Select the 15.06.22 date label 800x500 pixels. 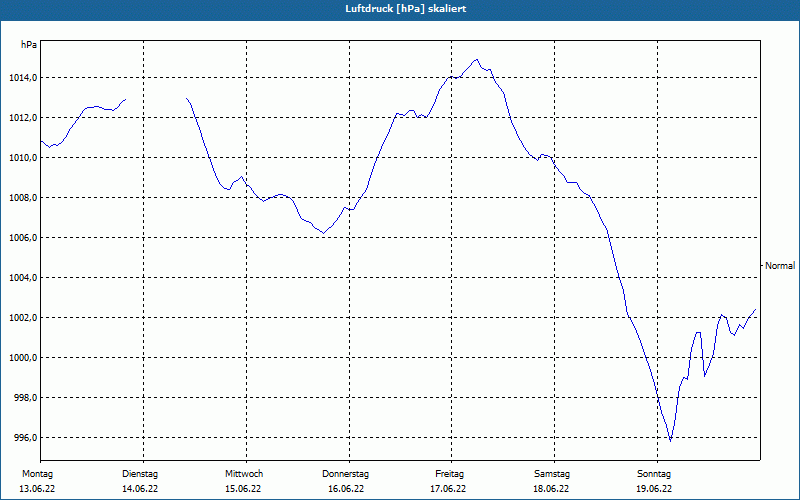click(243, 489)
